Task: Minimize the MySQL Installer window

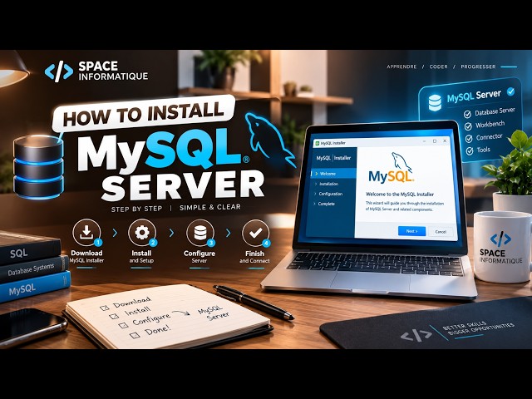Action: (424, 140)
